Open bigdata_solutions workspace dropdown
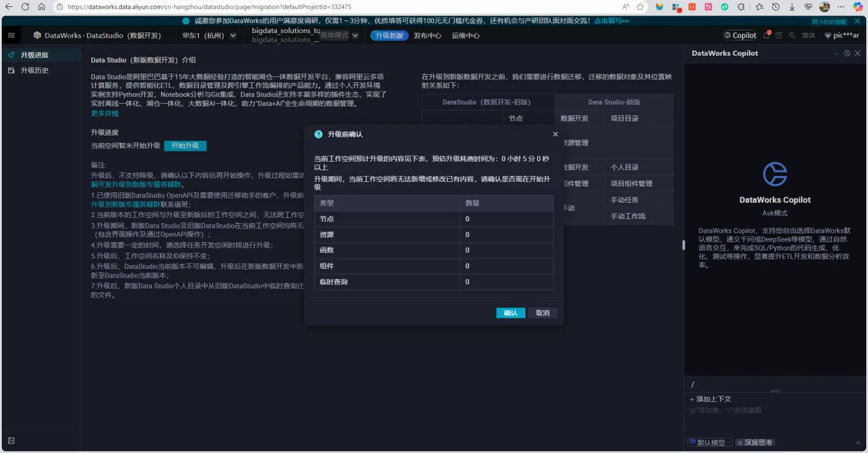Viewport: 868px width, 453px height. 305,35
